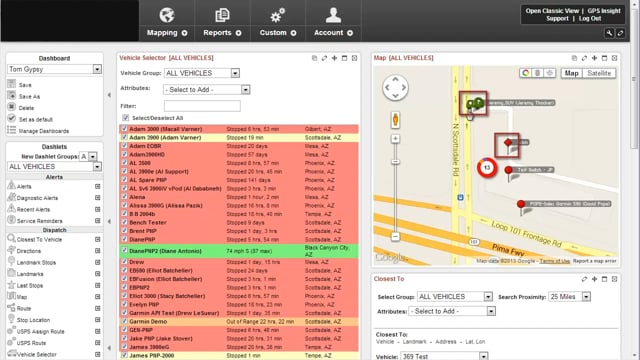The width and height of the screenshot is (640, 360).
Task: Open the Vehicle Group ALL VEHICLES dropdown
Action: (202, 73)
